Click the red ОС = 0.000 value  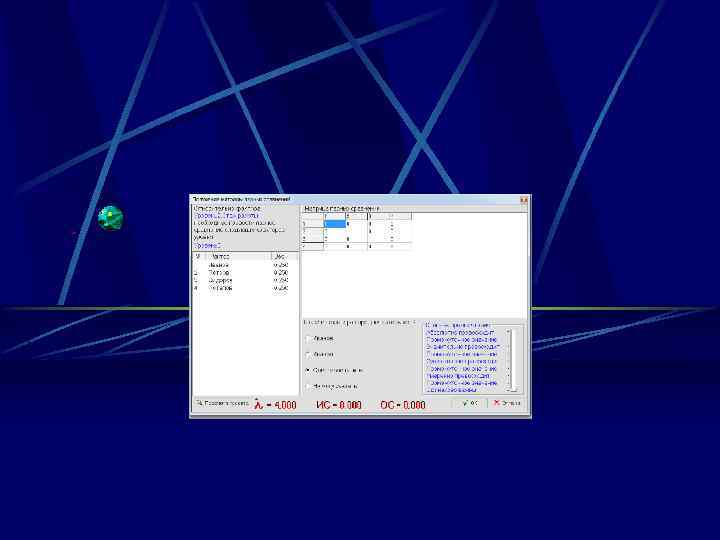point(403,405)
